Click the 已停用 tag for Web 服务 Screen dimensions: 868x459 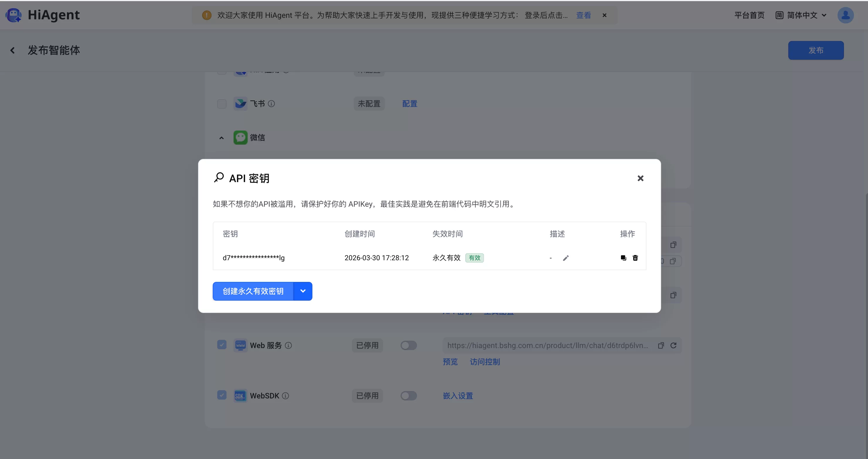click(x=367, y=346)
